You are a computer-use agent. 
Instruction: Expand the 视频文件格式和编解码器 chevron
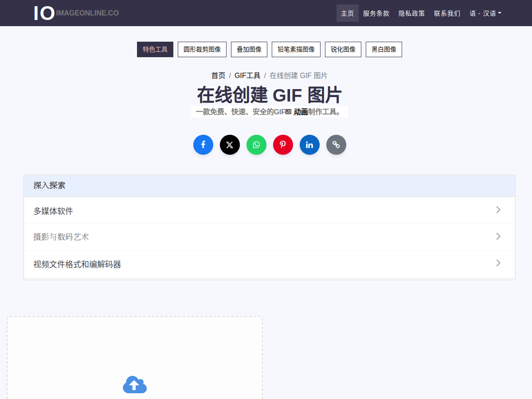(x=498, y=263)
